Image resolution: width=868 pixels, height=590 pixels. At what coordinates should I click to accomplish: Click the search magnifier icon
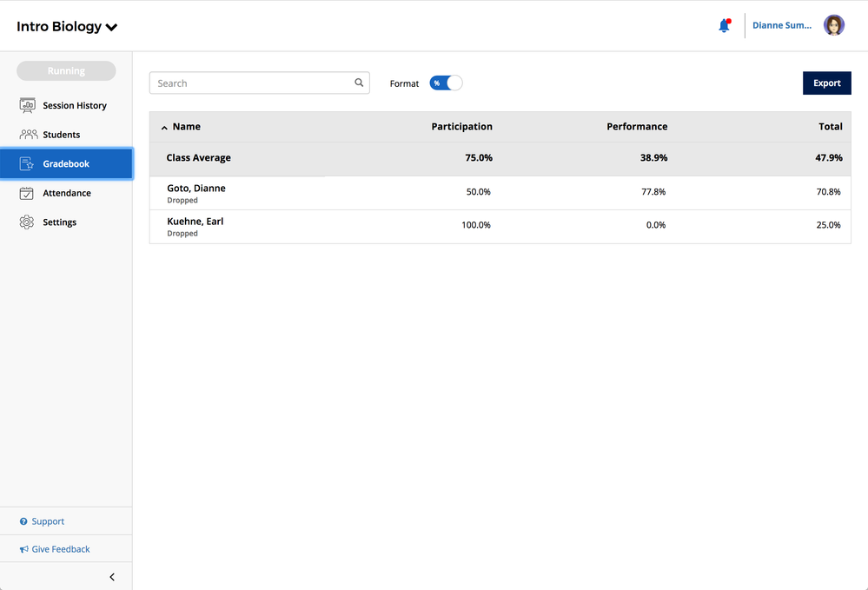(x=359, y=83)
